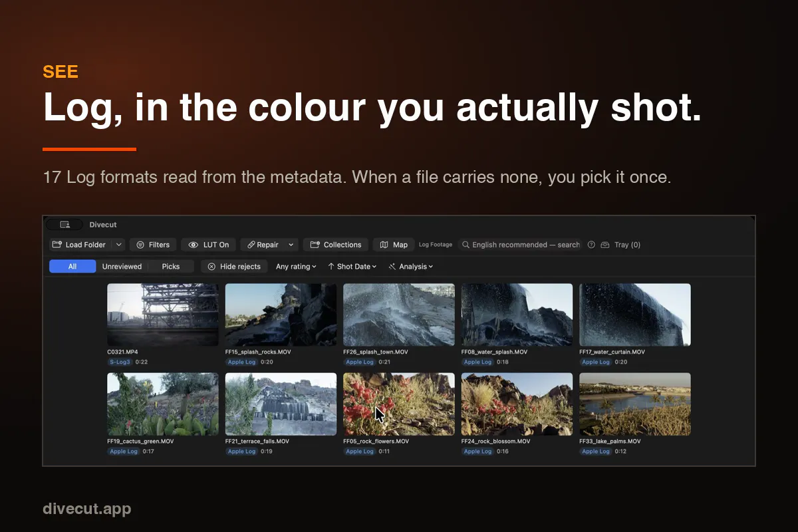Click the Apple Log badge under FF24_rock_blossom.MOV
Screen dimensions: 798x532
coord(477,451)
